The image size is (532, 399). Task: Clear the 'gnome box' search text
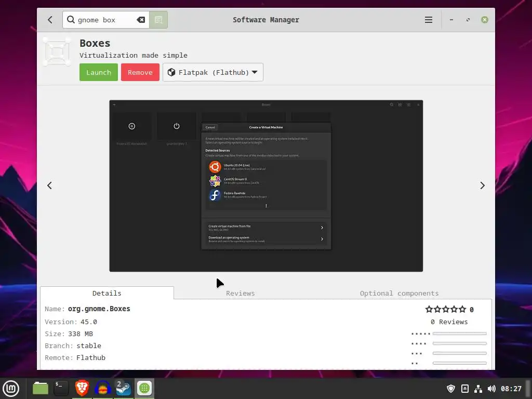pyautogui.click(x=141, y=20)
